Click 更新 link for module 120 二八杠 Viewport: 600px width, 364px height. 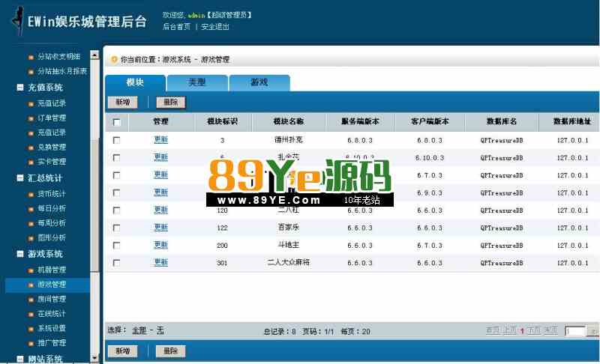[x=160, y=210]
